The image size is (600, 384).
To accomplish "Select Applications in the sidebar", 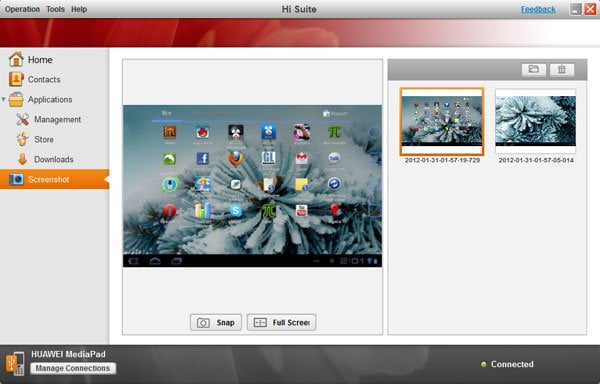I will click(50, 99).
